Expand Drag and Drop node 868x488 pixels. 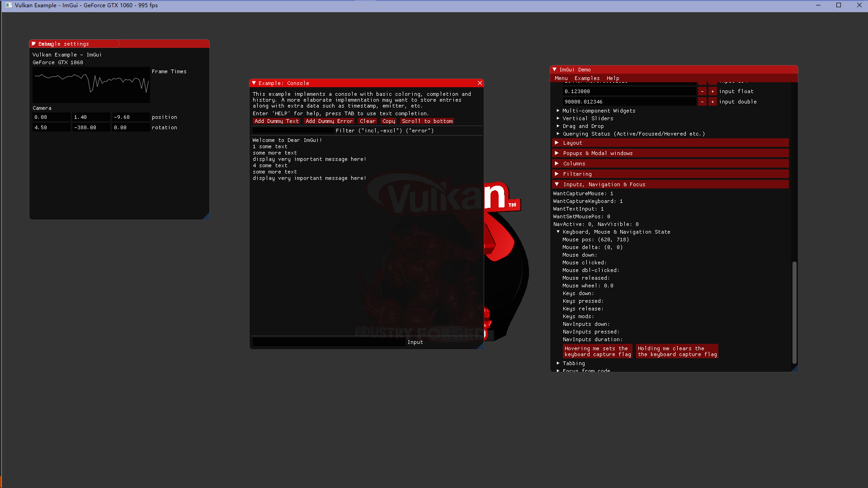582,126
